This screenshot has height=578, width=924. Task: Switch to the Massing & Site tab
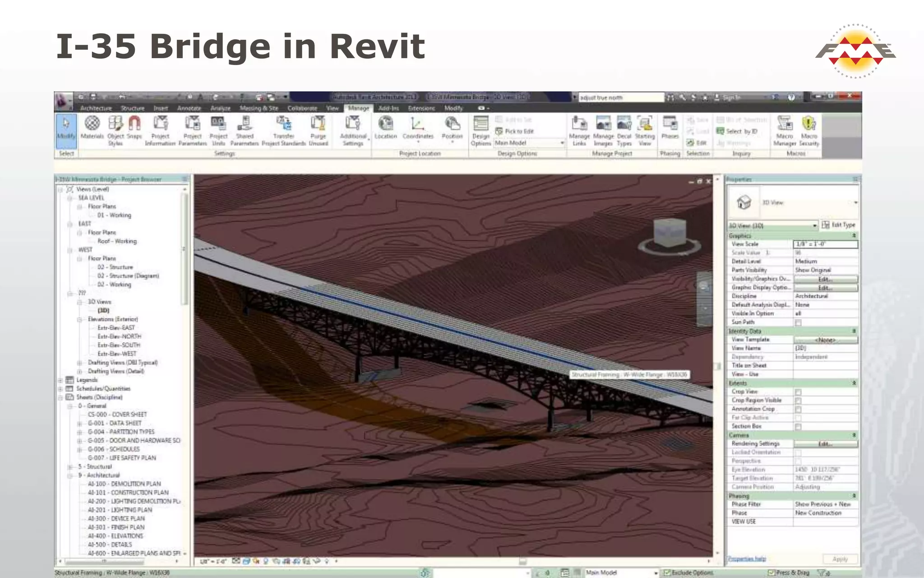[259, 108]
